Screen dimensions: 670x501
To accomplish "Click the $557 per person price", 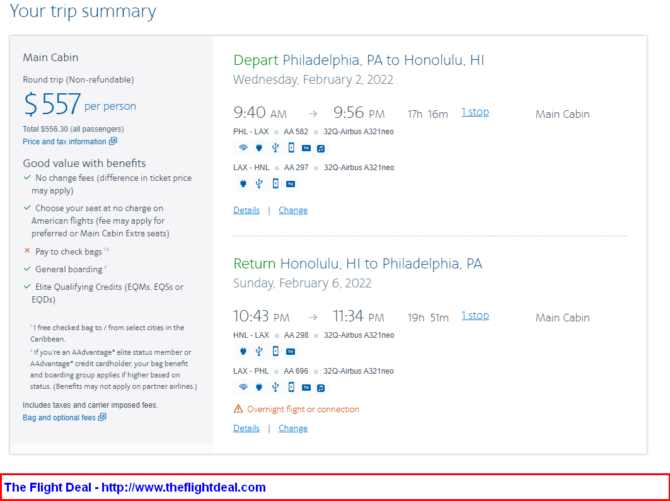I will tap(80, 104).
